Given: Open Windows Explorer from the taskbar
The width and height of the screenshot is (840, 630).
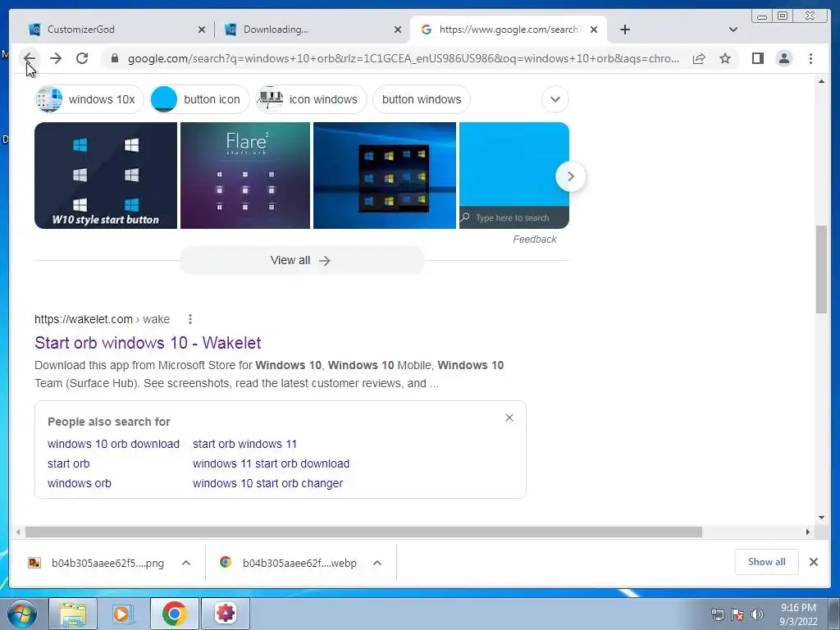Looking at the screenshot, I should (73, 614).
